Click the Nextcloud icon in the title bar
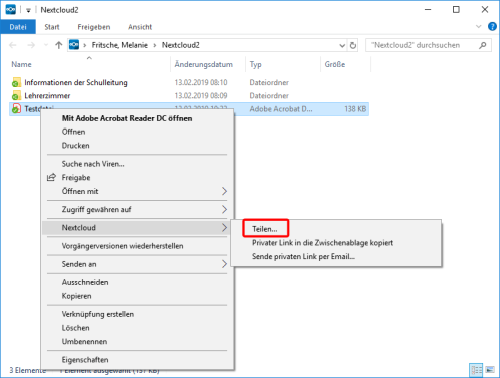 [11, 10]
